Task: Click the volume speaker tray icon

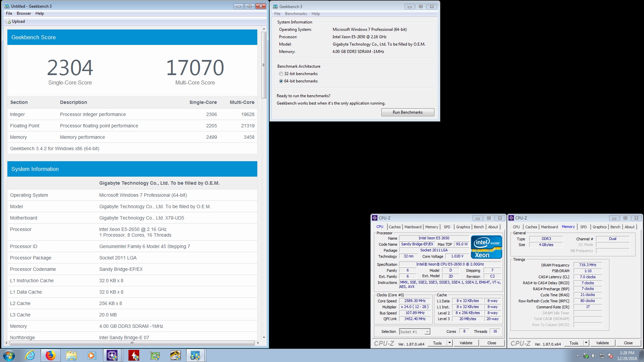Action: click(x=594, y=356)
